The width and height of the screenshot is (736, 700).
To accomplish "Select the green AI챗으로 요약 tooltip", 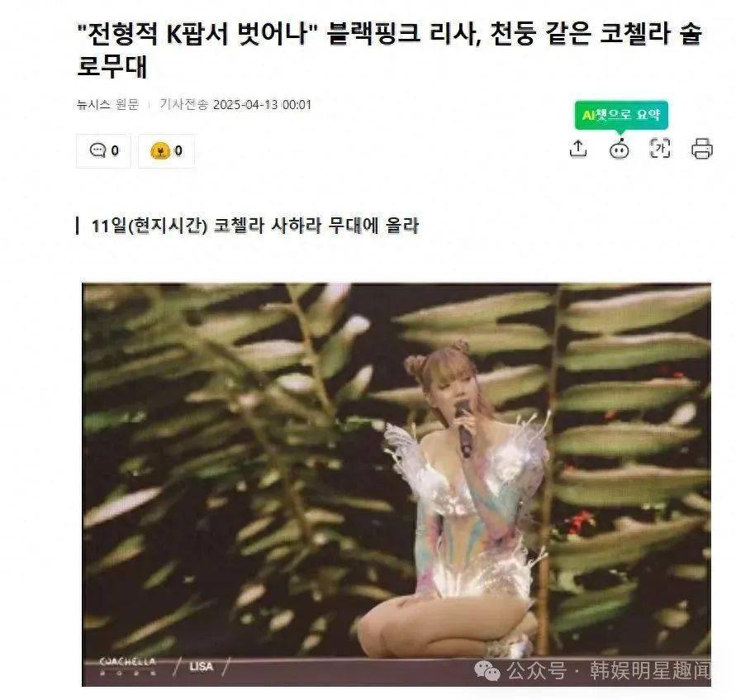I will pos(621,115).
